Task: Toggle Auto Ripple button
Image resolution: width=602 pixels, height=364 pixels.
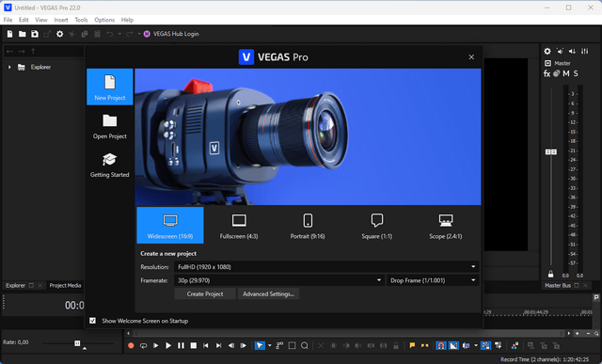Action: click(467, 345)
